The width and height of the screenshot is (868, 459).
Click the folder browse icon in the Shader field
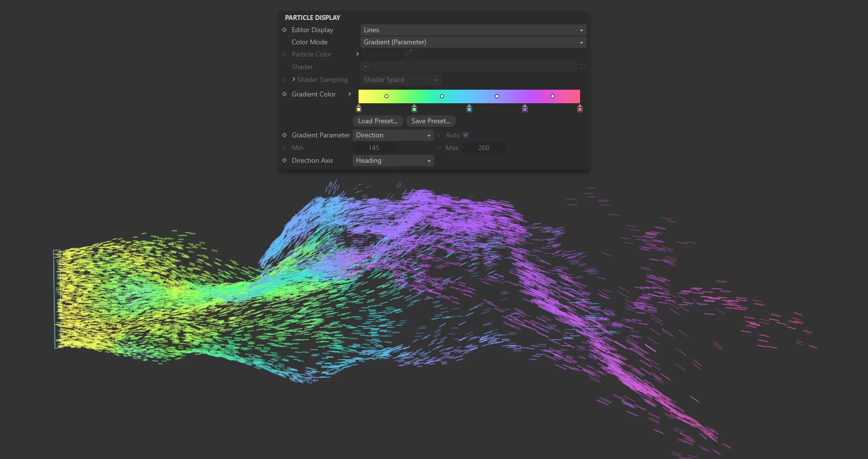(x=583, y=66)
